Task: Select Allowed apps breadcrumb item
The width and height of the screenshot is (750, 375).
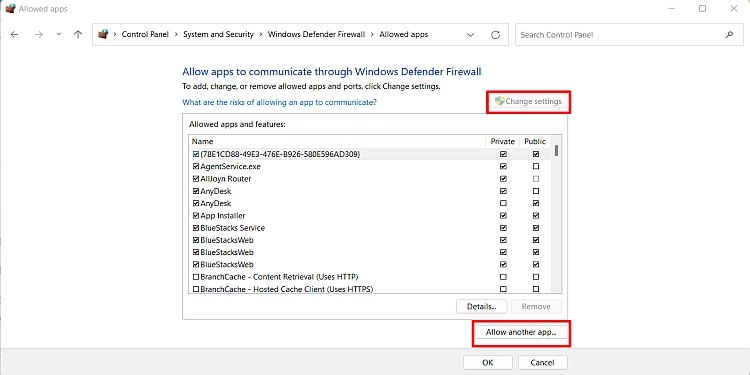Action: click(x=404, y=34)
